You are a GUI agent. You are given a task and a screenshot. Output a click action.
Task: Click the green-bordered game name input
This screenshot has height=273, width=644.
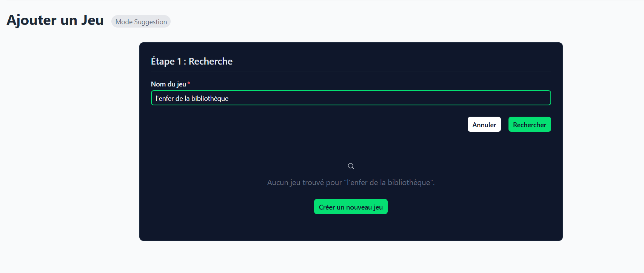(351, 98)
